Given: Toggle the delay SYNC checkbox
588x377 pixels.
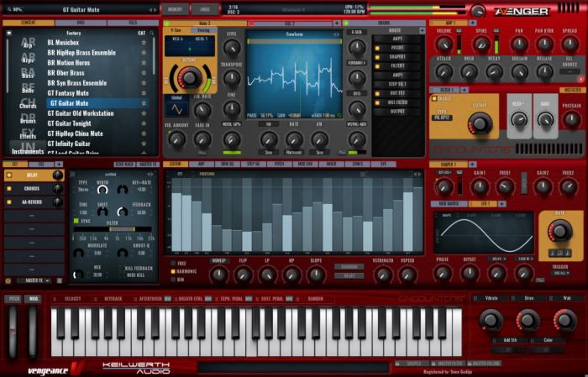Looking at the screenshot, I should tap(76, 221).
